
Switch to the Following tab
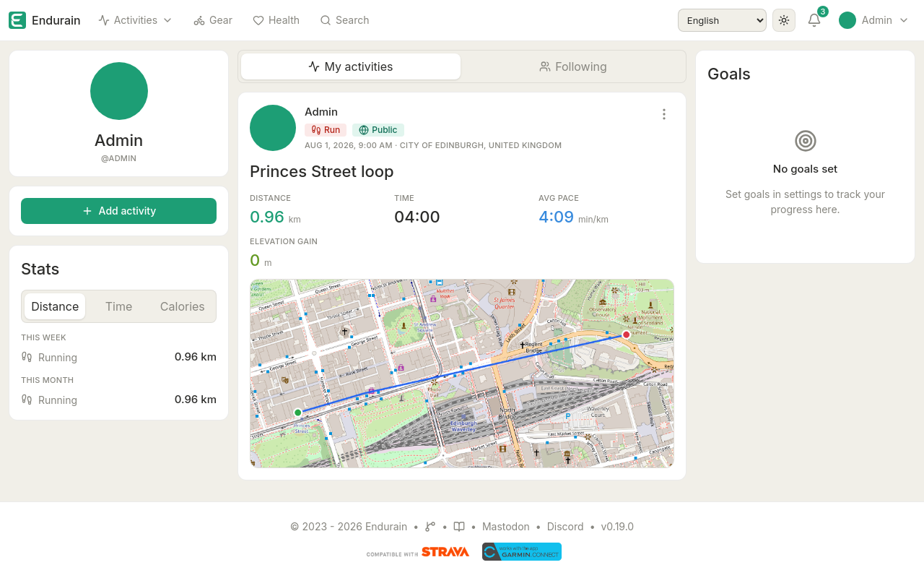click(x=573, y=66)
